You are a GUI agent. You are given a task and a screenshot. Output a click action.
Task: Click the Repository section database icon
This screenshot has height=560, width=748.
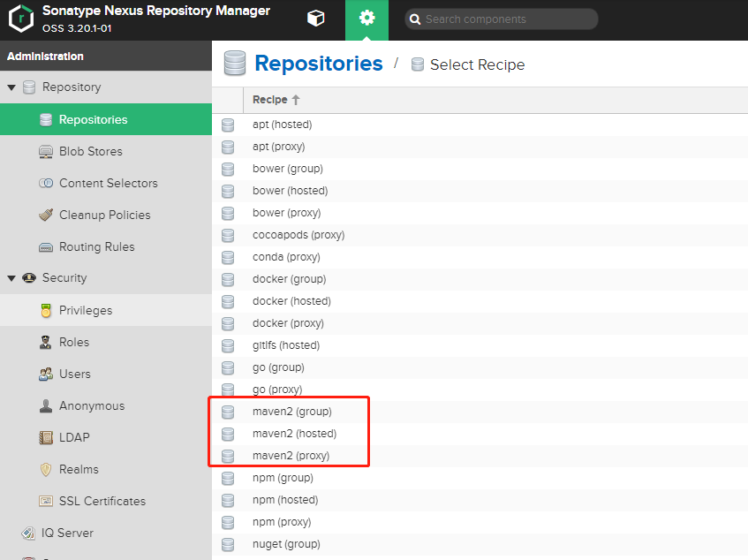pyautogui.click(x=29, y=87)
